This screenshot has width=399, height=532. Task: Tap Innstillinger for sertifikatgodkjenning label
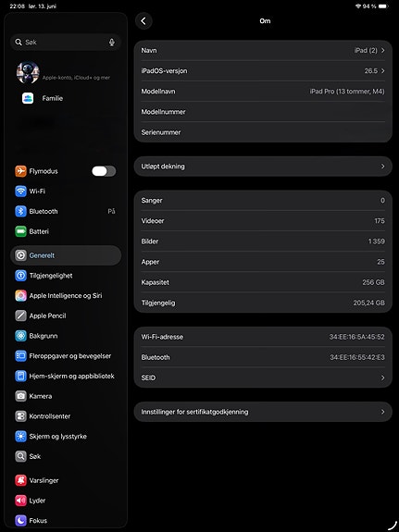[x=194, y=412]
